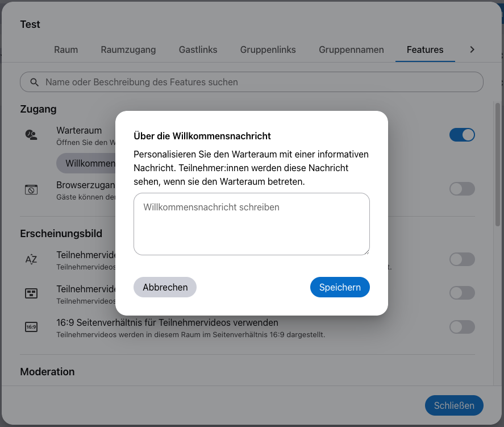Screen dimensions: 504x427
Task: Toggle alphabetical Teilnehmervideos sorting switch
Action: tap(462, 260)
